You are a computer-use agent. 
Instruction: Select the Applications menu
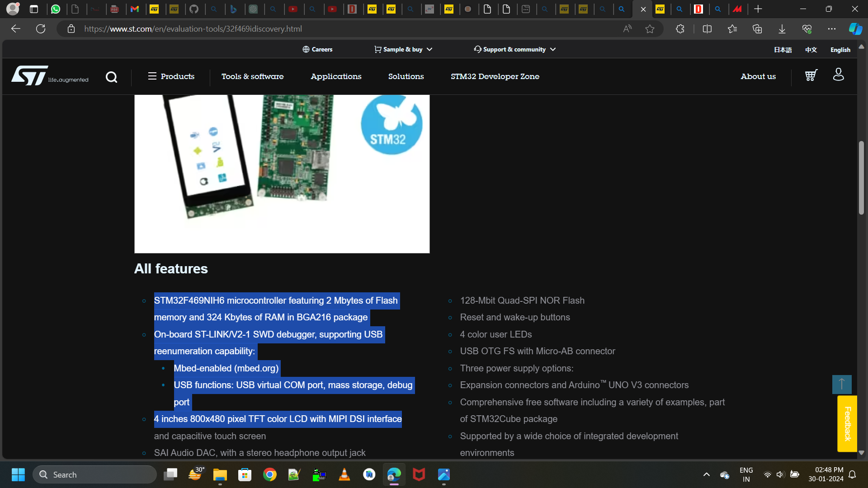(x=336, y=76)
